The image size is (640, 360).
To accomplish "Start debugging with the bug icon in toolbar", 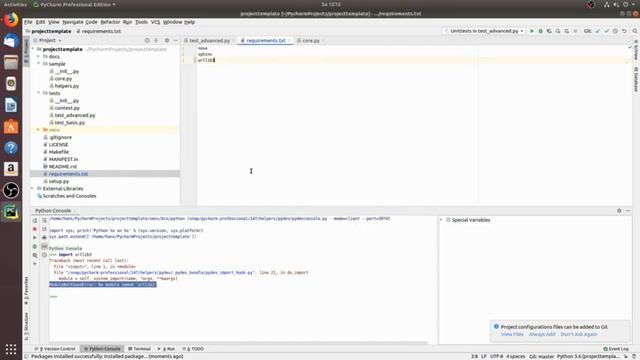I will 540,31.
